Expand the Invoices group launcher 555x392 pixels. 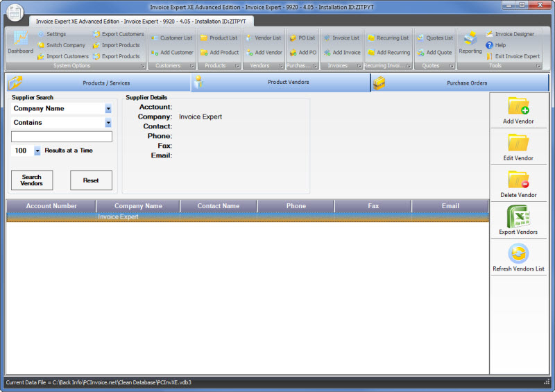(x=359, y=66)
